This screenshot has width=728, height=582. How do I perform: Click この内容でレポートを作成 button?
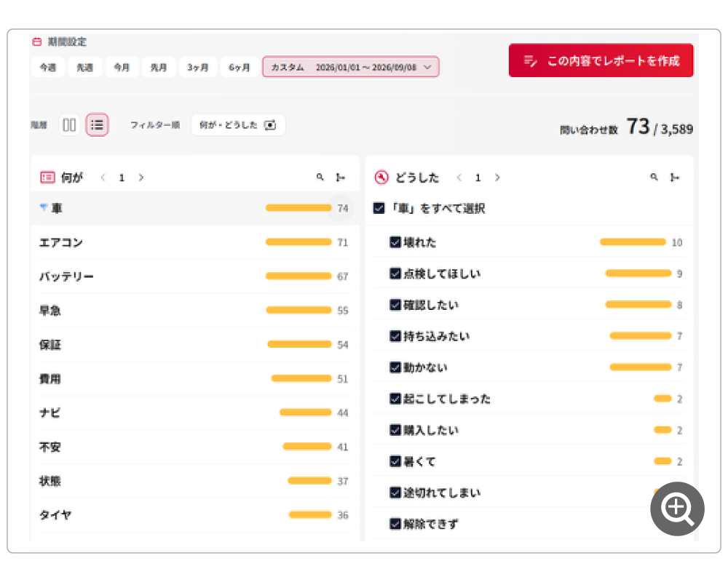(601, 60)
